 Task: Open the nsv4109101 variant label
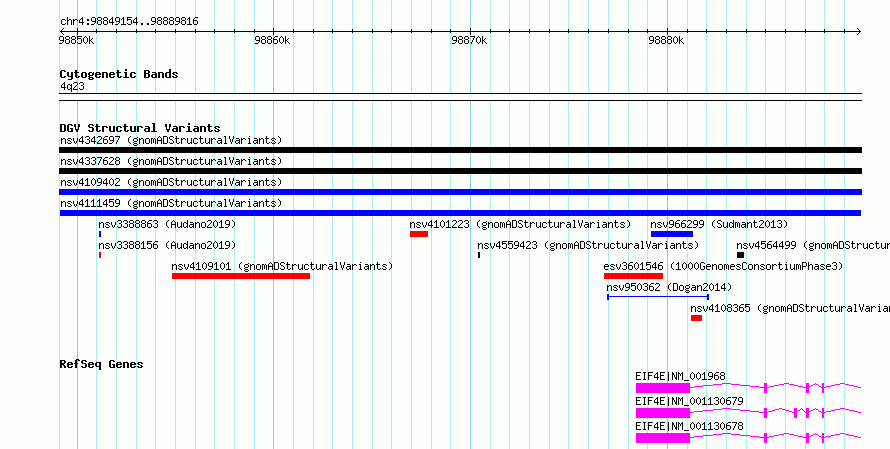[282, 266]
